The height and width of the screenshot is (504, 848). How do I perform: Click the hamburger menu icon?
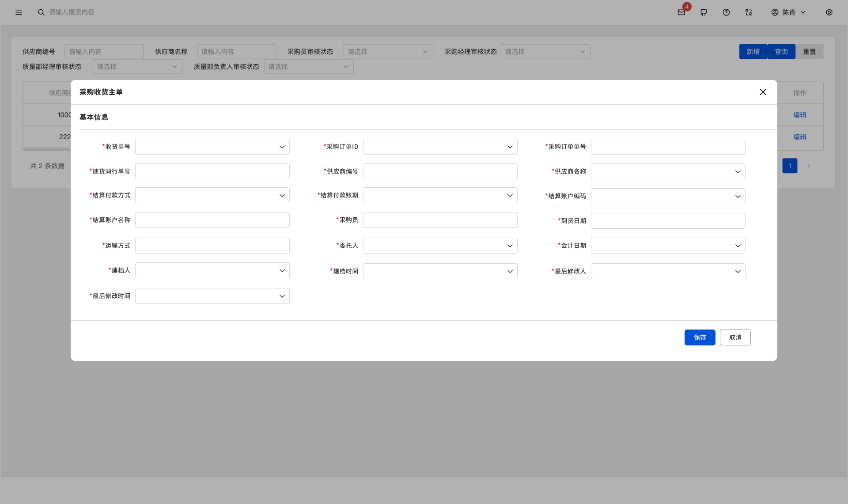coord(19,12)
